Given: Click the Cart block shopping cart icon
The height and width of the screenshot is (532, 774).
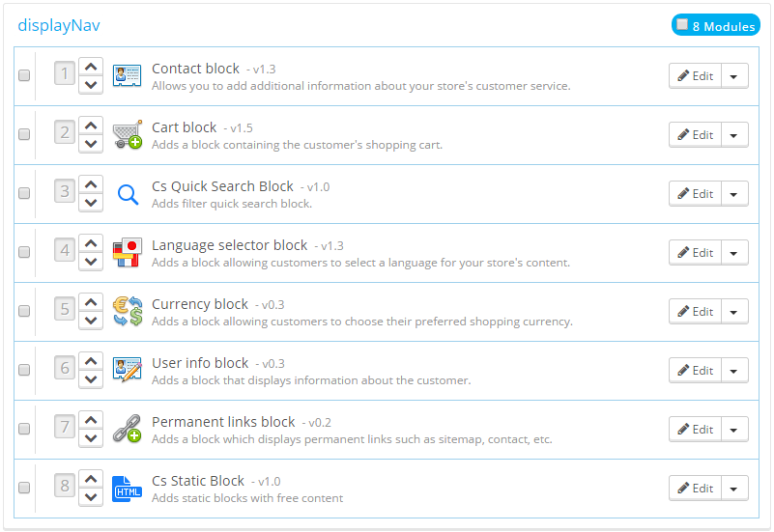Looking at the screenshot, I should [x=127, y=135].
